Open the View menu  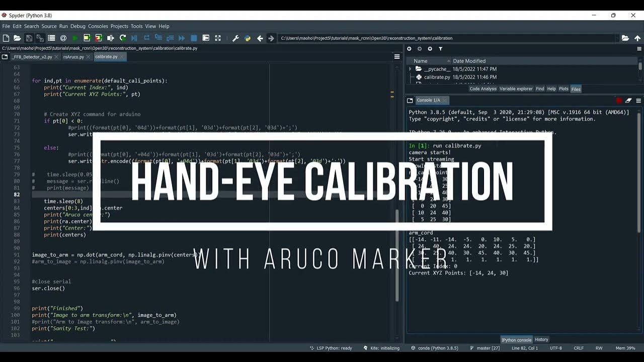(x=150, y=26)
